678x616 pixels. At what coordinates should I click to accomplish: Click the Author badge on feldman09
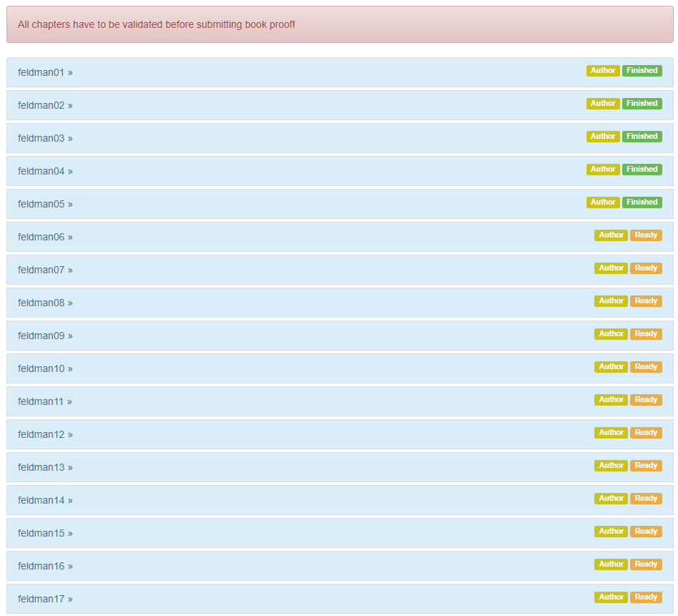(611, 334)
